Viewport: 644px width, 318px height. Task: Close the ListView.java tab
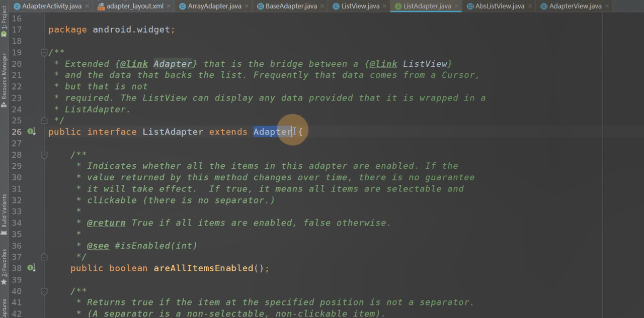(x=385, y=6)
